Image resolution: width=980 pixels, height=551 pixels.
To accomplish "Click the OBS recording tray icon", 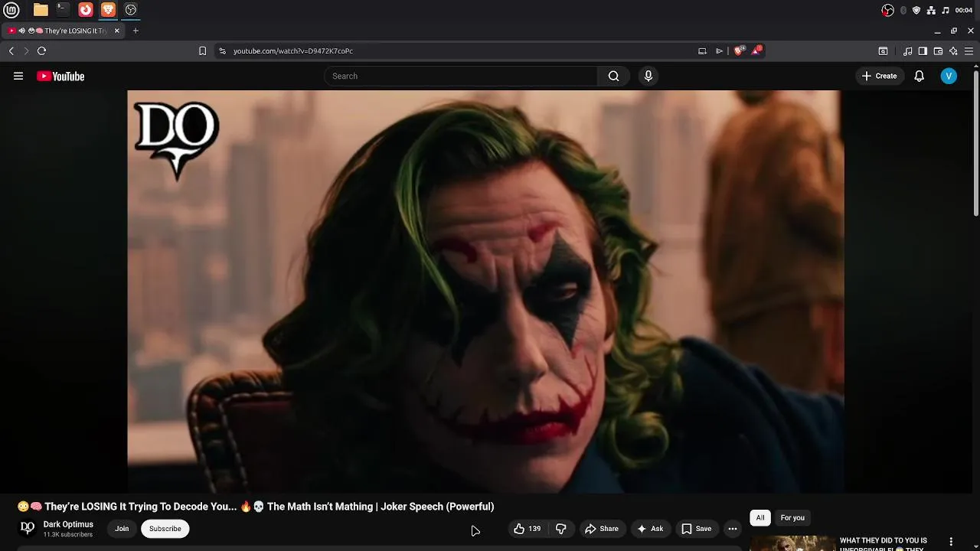I will pos(887,10).
